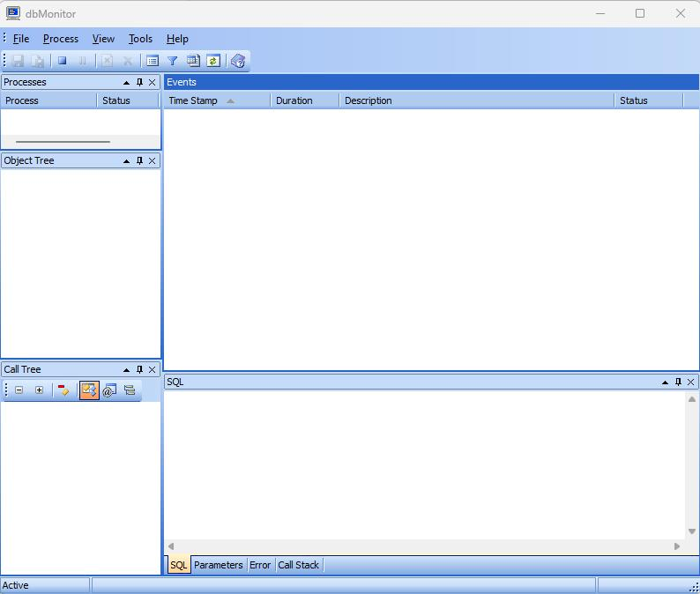
Task: Click the plus Expand All icon in Call Tree
Action: pos(40,390)
